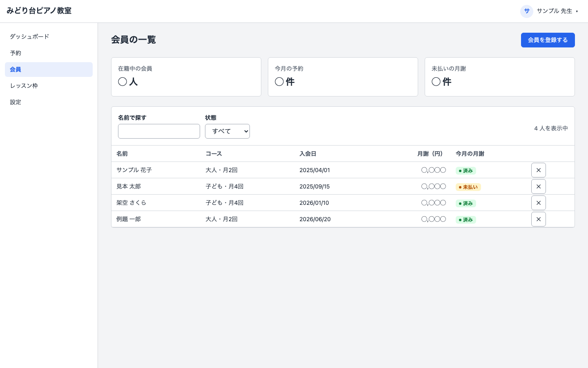588x368 pixels.
Task: Click the X icon in 見本 太郎's row
Action: 538,186
